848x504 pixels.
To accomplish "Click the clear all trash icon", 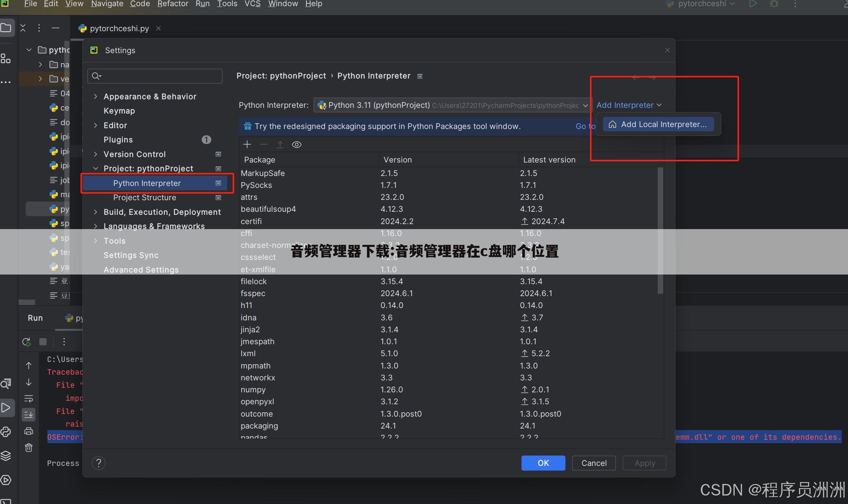I will tap(28, 447).
